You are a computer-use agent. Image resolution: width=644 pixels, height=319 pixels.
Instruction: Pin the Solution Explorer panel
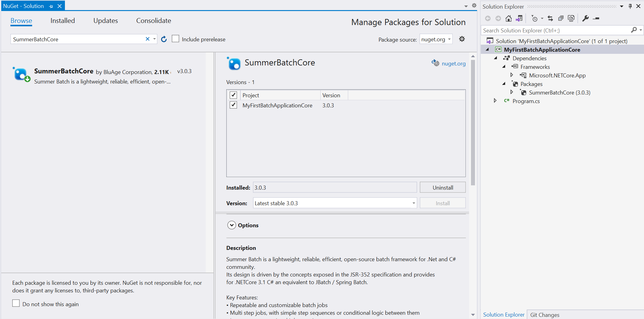click(x=630, y=6)
